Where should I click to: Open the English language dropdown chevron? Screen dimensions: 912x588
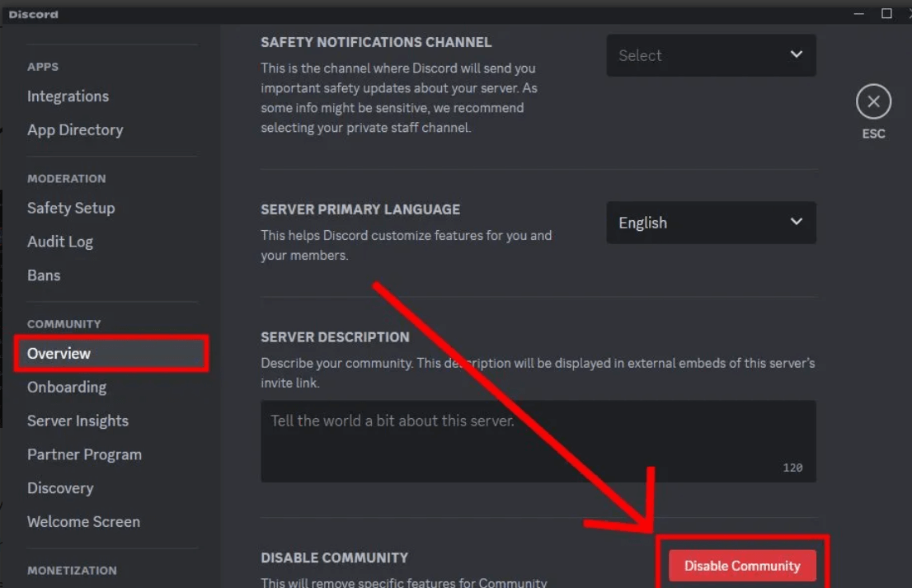pos(796,222)
